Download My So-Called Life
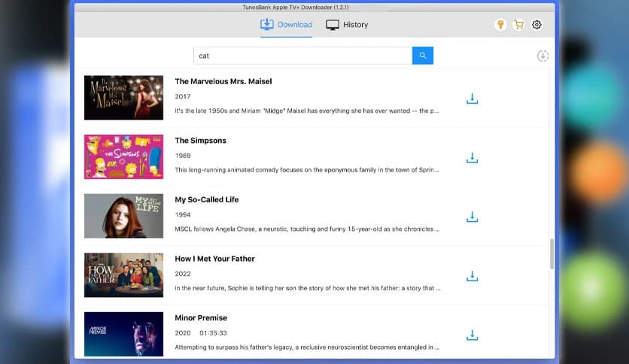This screenshot has height=364, width=629. (473, 217)
